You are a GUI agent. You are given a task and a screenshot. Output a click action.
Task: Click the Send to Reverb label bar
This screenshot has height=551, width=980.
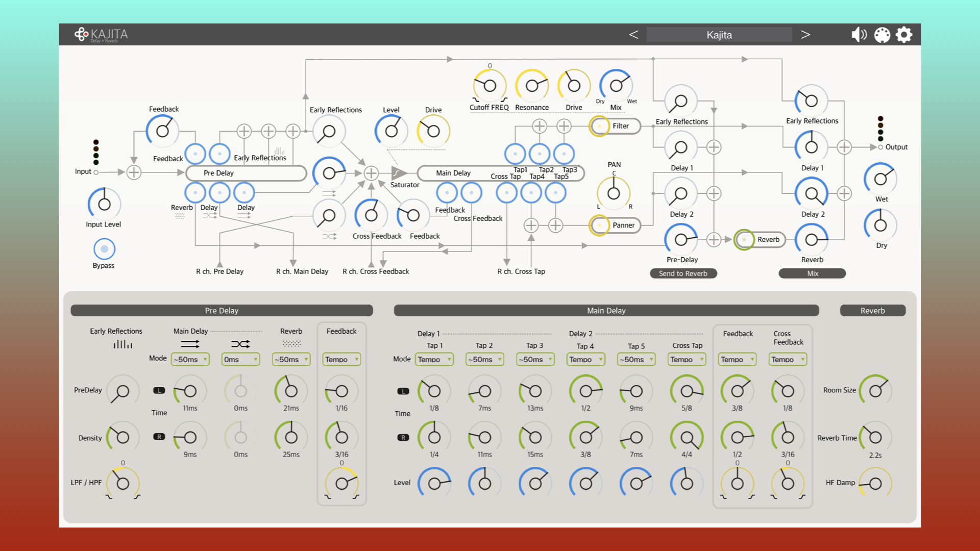[x=683, y=273]
